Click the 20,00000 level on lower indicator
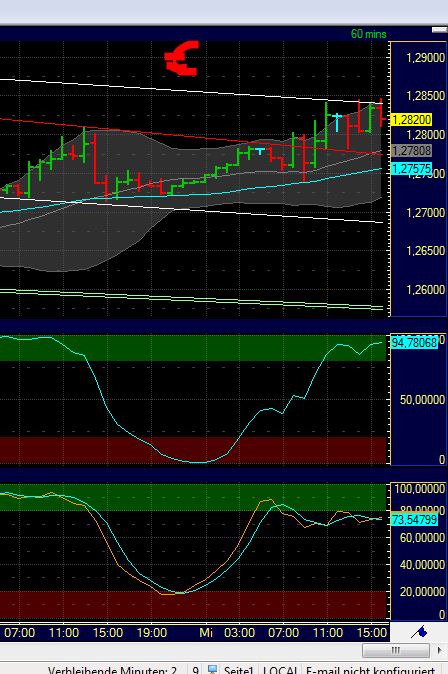Screen dimensions: 448x674 click(422, 592)
